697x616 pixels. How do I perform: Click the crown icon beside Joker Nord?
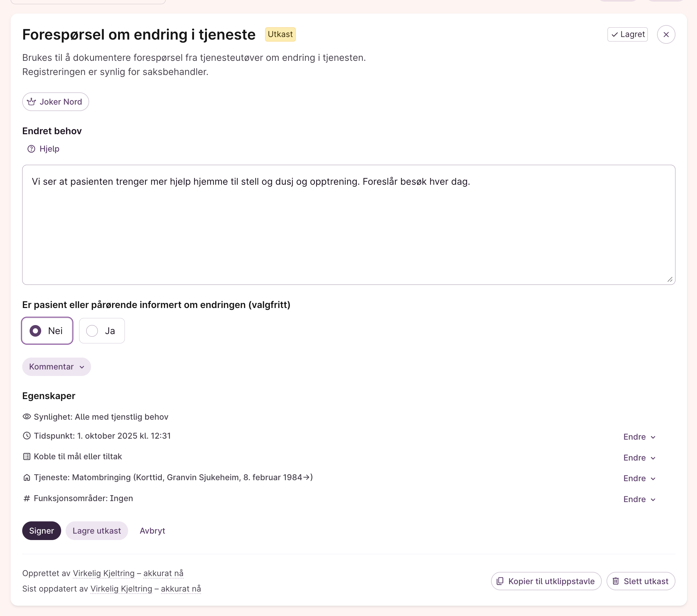[x=31, y=102]
